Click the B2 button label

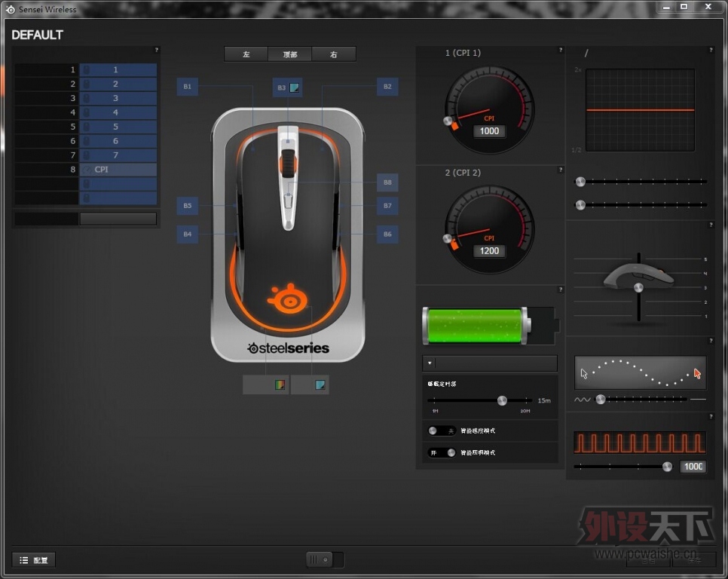pos(387,87)
